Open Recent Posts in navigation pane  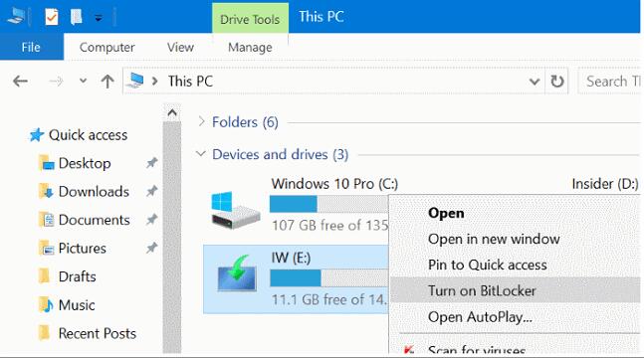point(97,333)
